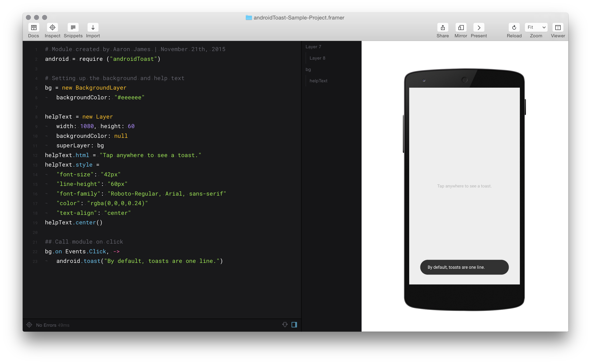The width and height of the screenshot is (591, 364).
Task: Click the Mirror icon in toolbar
Action: coord(461,27)
